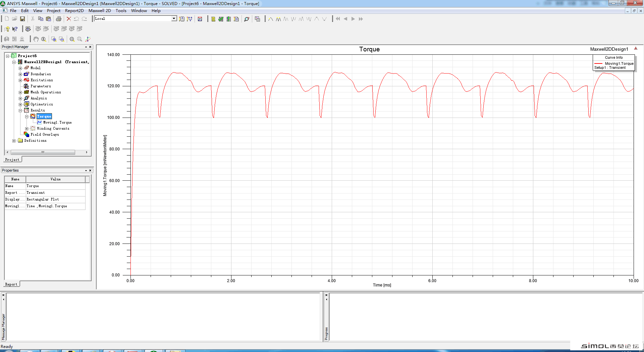644x352 pixels.
Task: Click the project tree horizontal scrollbar
Action: coord(43,152)
